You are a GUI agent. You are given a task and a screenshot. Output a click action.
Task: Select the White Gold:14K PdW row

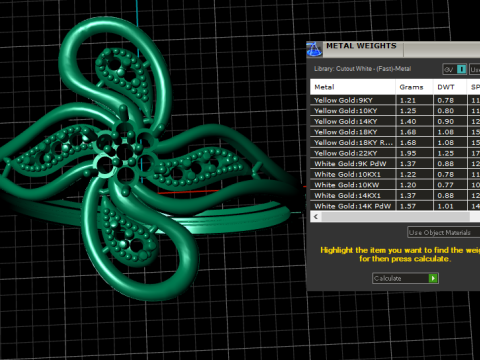tap(395, 206)
